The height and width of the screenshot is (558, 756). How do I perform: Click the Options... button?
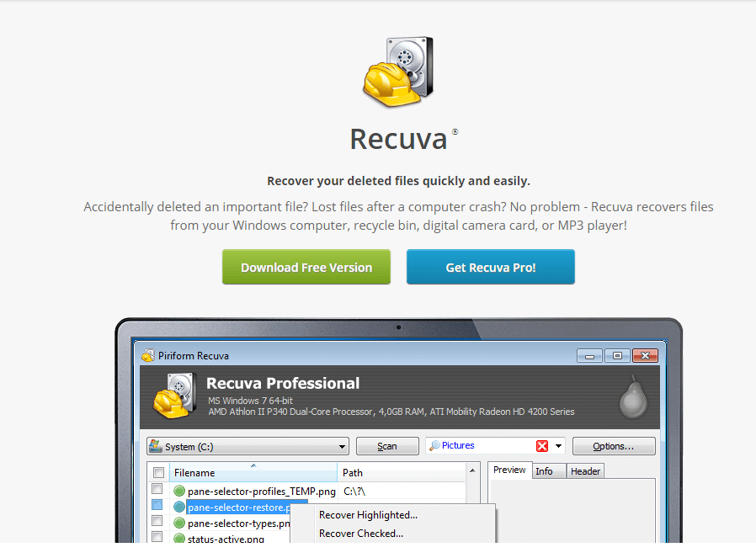613,446
